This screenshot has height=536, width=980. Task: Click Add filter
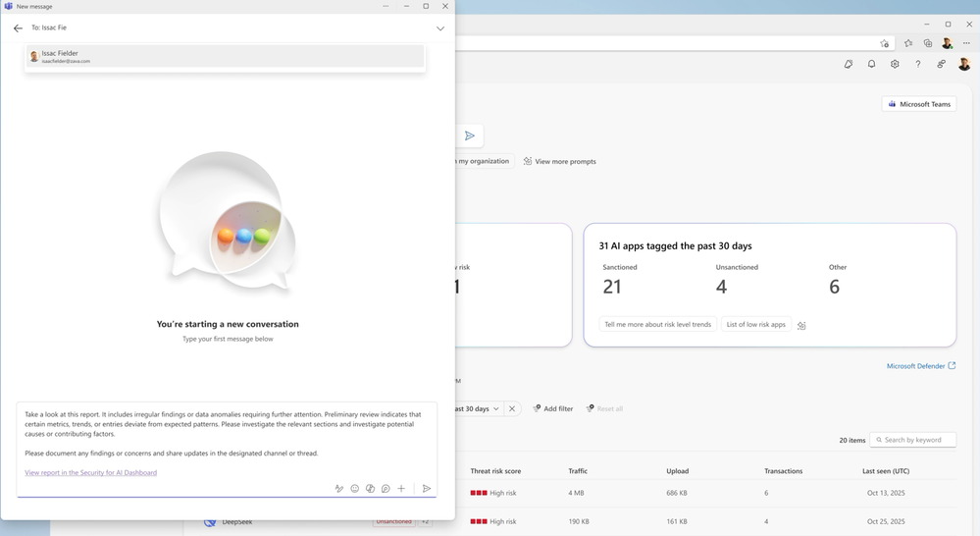[x=552, y=409]
